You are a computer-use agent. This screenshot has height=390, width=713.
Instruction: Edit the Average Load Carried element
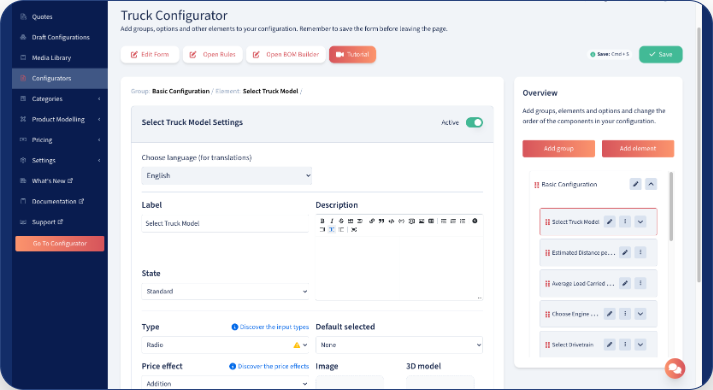point(625,283)
